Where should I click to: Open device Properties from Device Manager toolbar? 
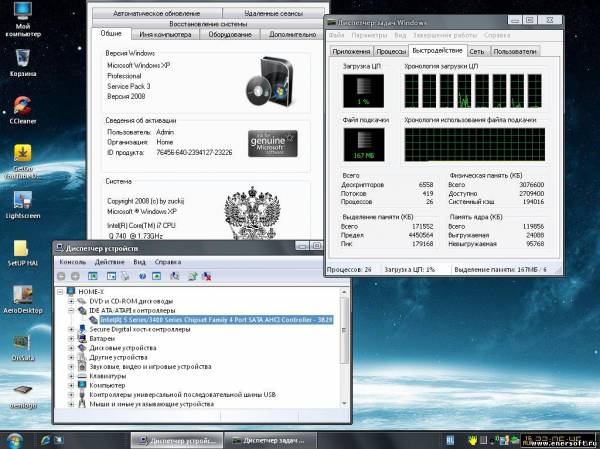(111, 276)
